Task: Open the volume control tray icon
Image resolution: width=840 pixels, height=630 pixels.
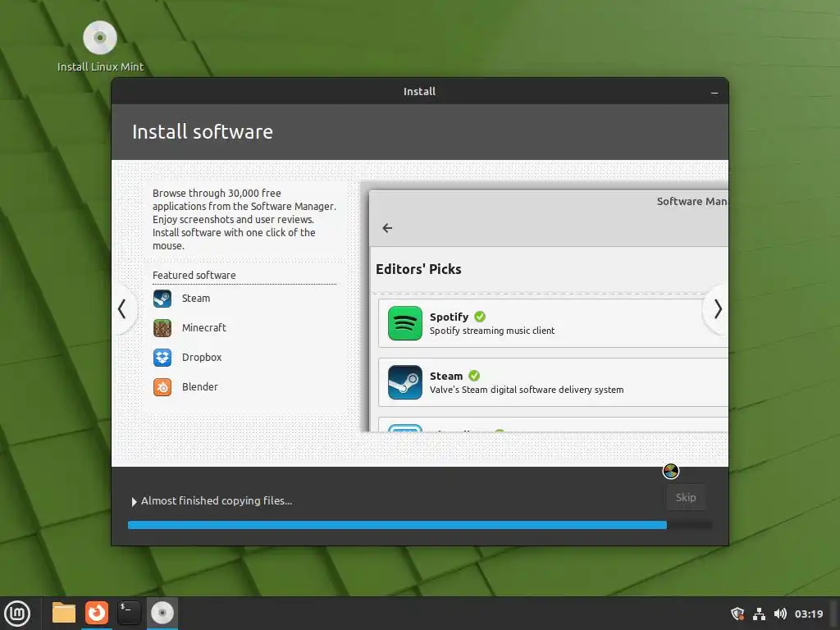Action: pos(781,614)
